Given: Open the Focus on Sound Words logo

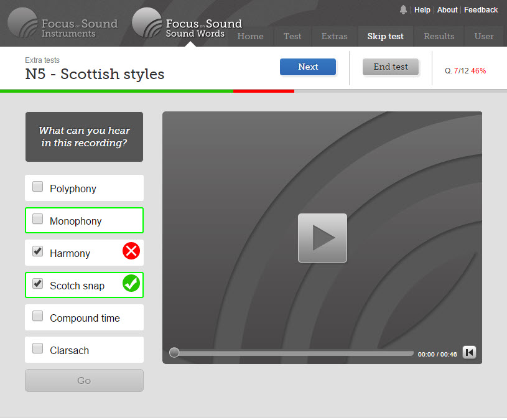Looking at the screenshot, I should (187, 23).
